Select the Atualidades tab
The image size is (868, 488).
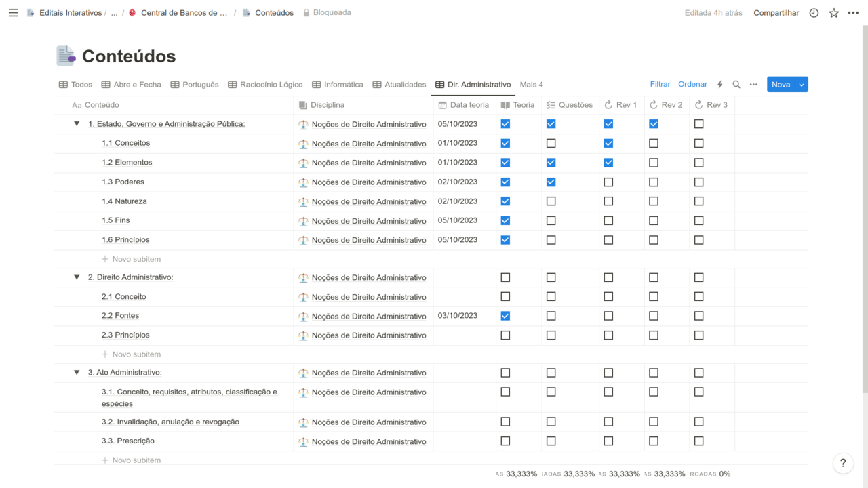click(x=399, y=85)
